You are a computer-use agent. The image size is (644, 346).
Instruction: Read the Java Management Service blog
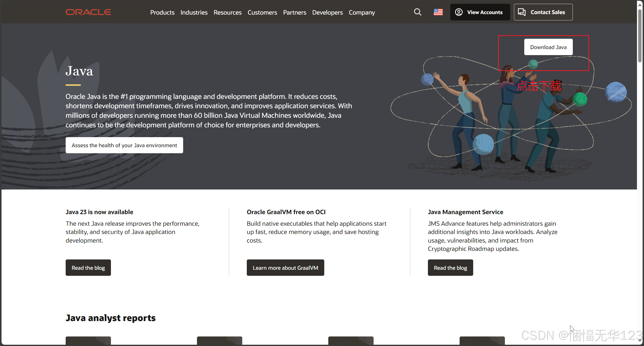pos(450,268)
